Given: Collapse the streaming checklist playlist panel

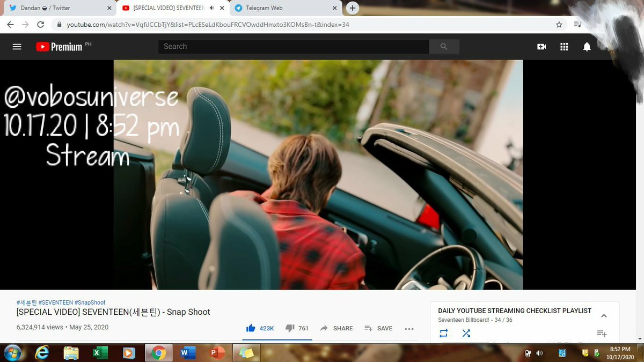Looking at the screenshot, I should click(x=604, y=316).
